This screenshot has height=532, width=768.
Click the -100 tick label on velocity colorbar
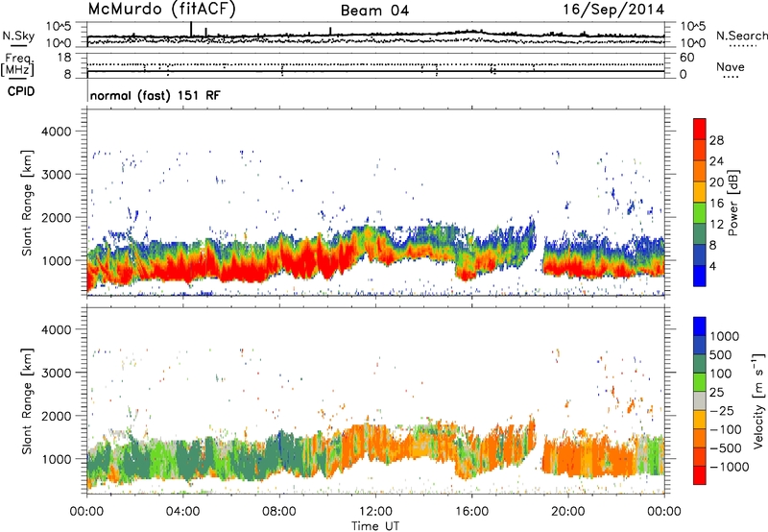tap(726, 429)
